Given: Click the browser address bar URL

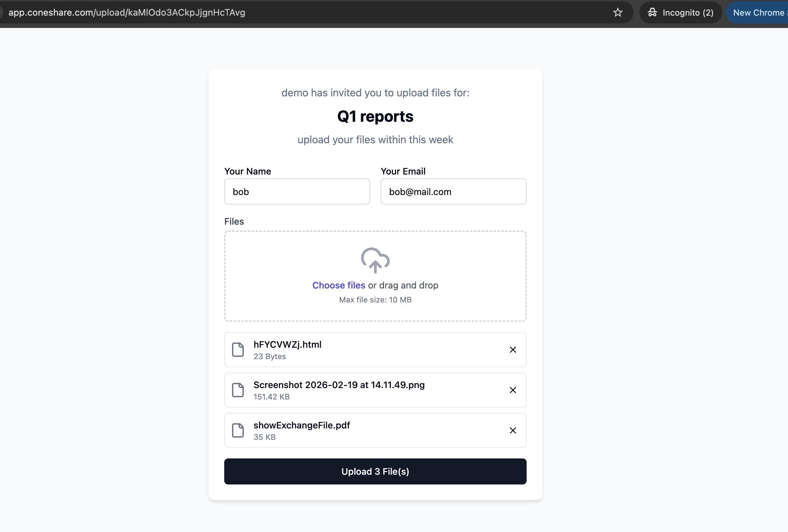Looking at the screenshot, I should pyautogui.click(x=127, y=13).
